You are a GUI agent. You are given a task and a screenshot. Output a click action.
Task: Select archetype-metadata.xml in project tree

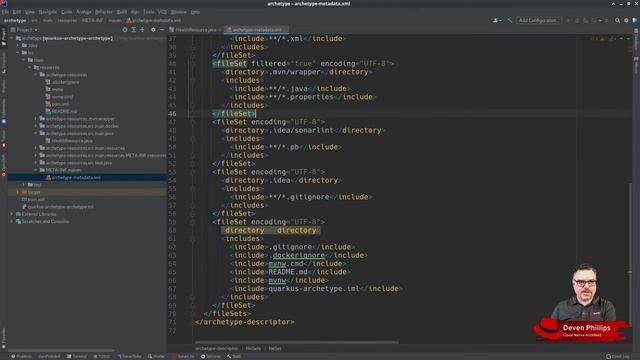(x=76, y=178)
